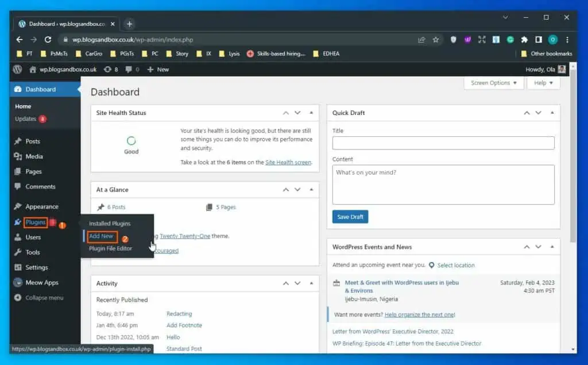Click the New plus item in admin bar
This screenshot has width=588, height=365.
158,70
